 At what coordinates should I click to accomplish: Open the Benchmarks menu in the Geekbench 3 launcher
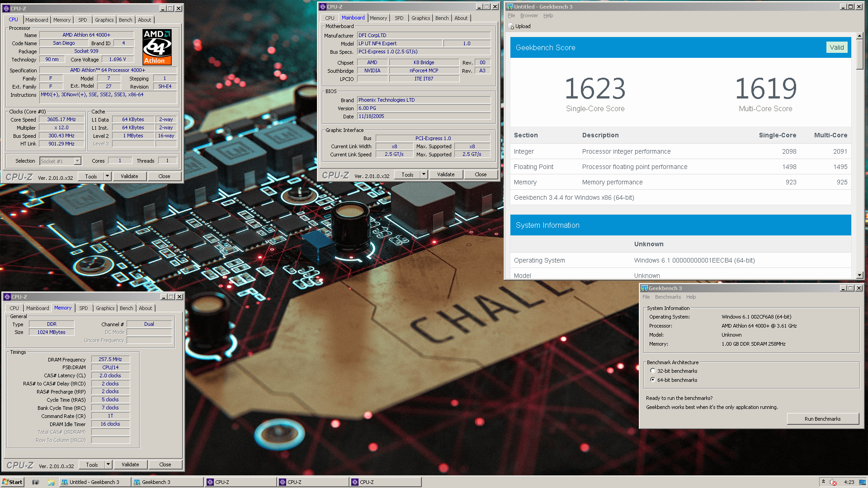(668, 297)
